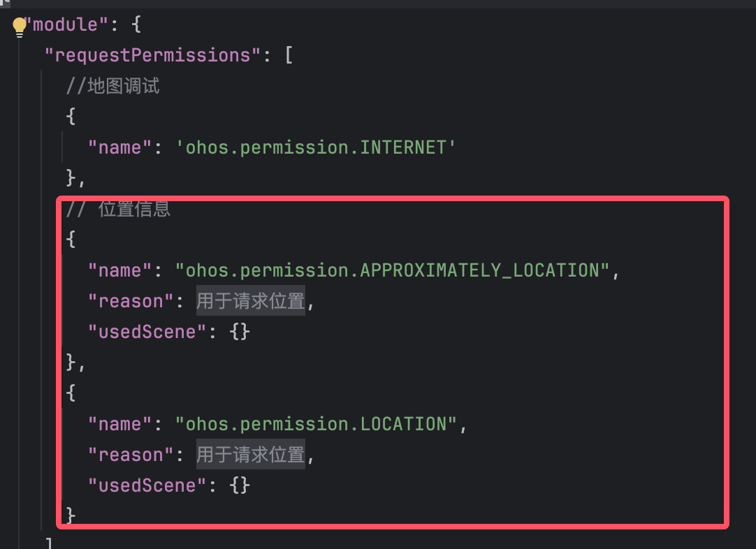Click the 位置信息 comment line
This screenshot has width=756, height=549.
(x=118, y=209)
